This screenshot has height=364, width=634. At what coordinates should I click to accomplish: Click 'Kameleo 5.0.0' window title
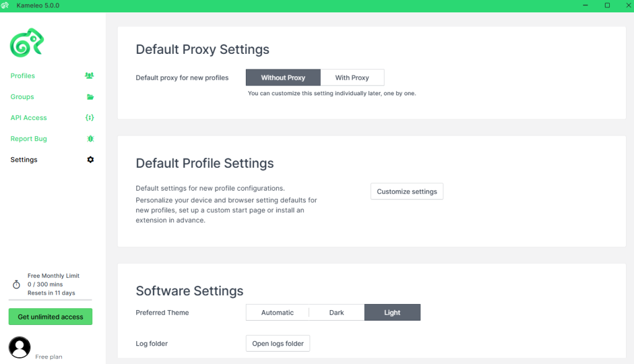[x=38, y=6]
